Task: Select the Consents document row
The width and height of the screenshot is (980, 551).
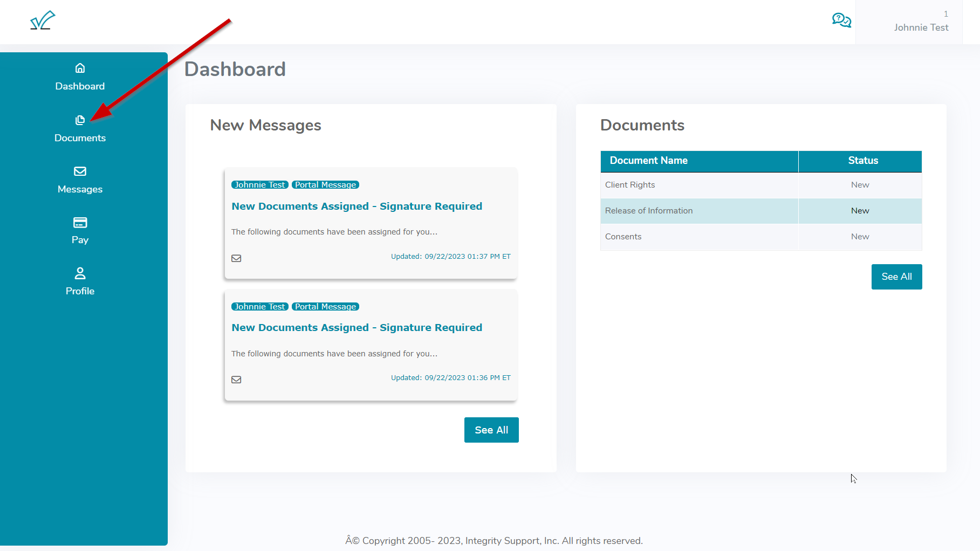Action: (x=623, y=237)
